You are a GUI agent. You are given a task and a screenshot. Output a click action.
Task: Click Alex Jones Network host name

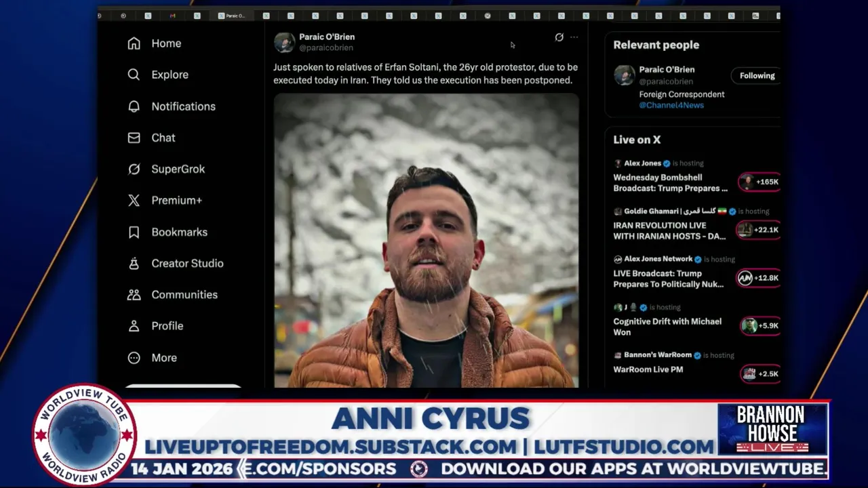658,259
